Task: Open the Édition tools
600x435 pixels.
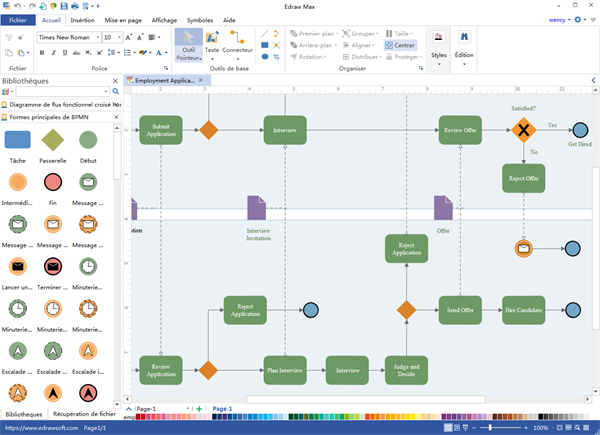Action: point(464,48)
